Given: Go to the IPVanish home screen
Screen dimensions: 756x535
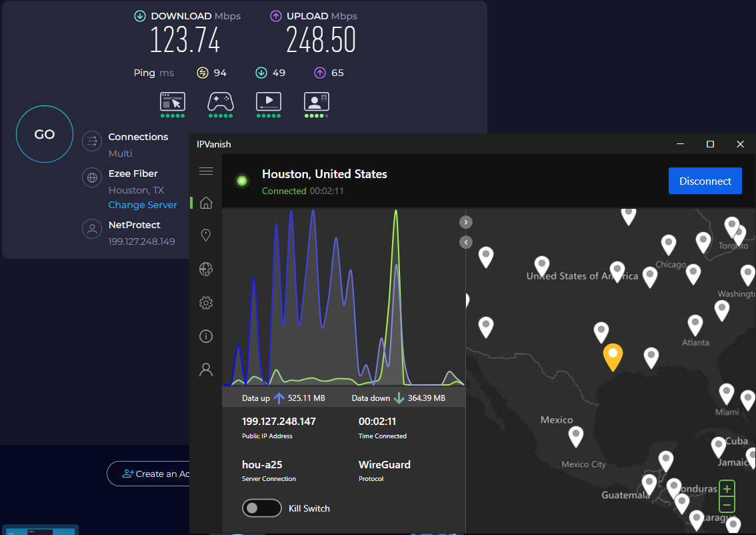Looking at the screenshot, I should (206, 202).
